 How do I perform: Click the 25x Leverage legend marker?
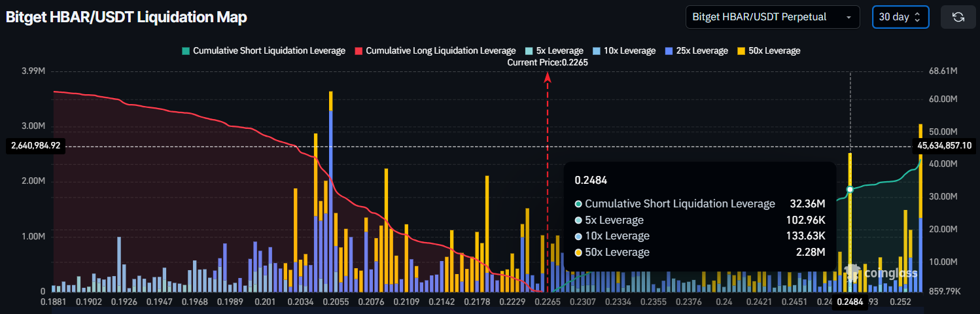pyautogui.click(x=669, y=50)
